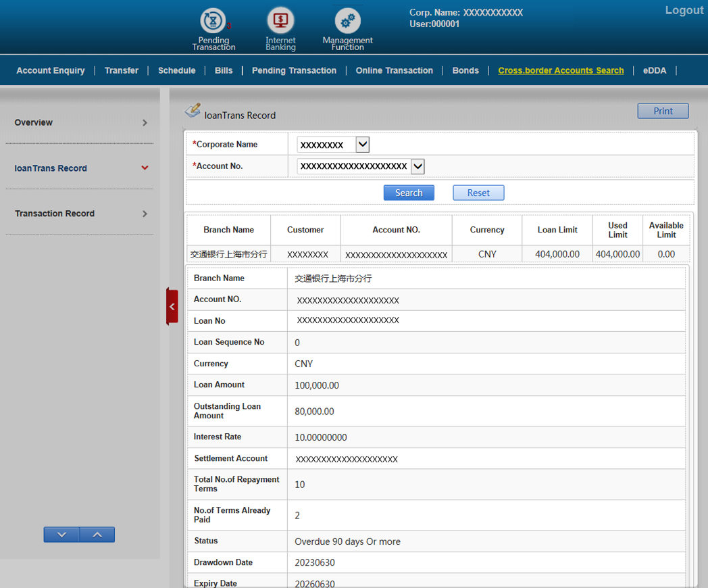This screenshot has height=588, width=708.
Task: Collapse the loanTrans Record sidebar section
Action: [x=145, y=168]
